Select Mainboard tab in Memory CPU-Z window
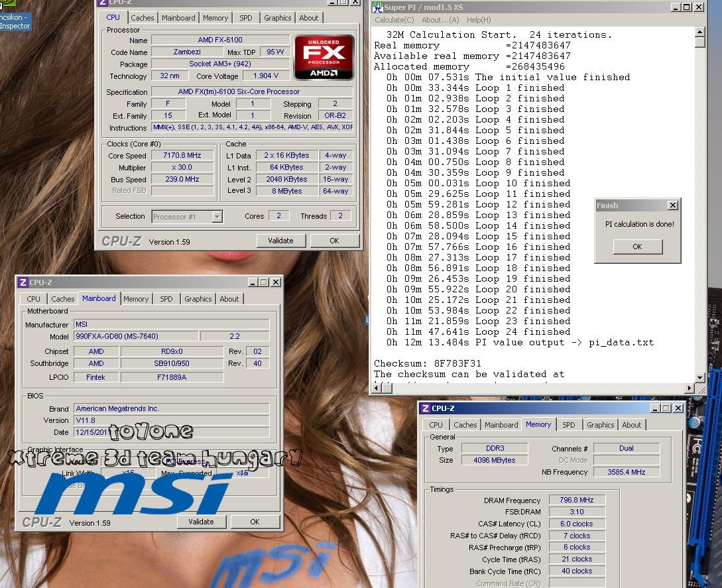The image size is (722, 588). [501, 425]
